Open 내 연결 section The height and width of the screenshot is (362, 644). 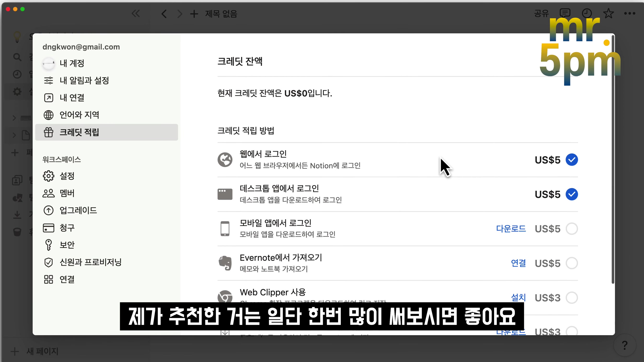point(107,98)
